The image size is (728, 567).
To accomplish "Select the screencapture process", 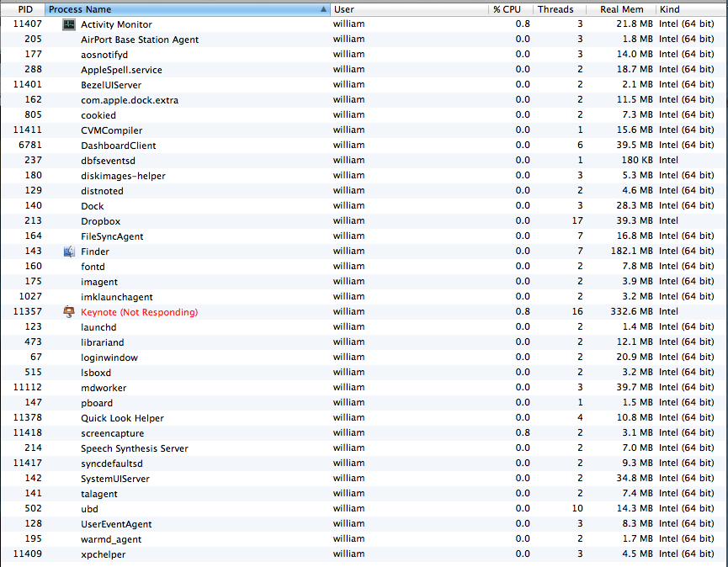I will (113, 433).
